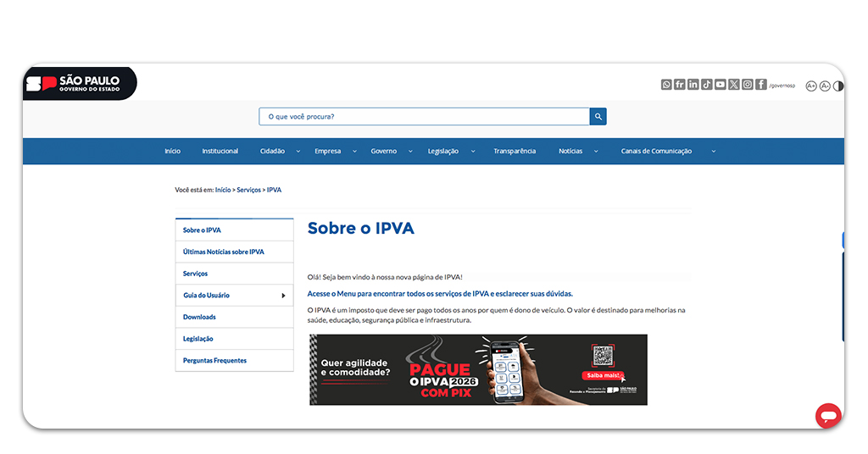The width and height of the screenshot is (868, 454).
Task: Open the Flickr social icon
Action: point(680,85)
